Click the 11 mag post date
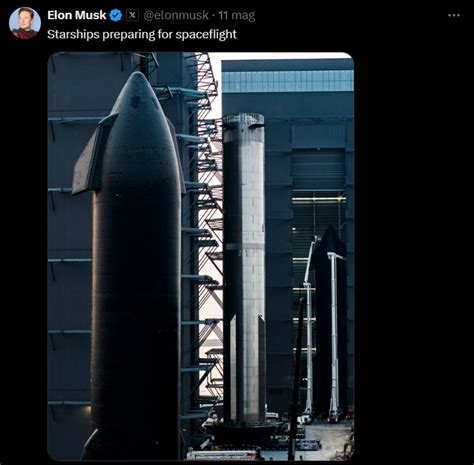474x465 pixels. (236, 15)
